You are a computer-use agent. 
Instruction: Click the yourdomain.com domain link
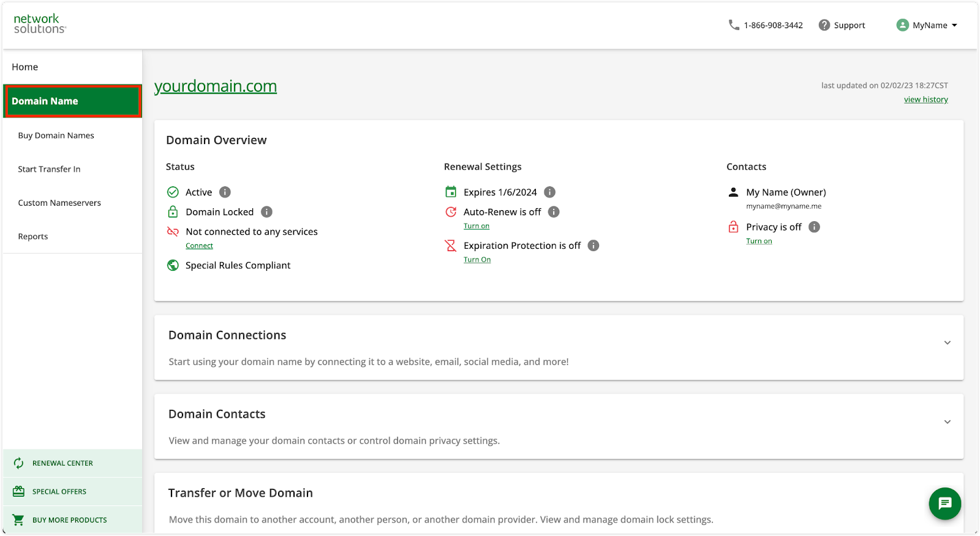(x=216, y=86)
